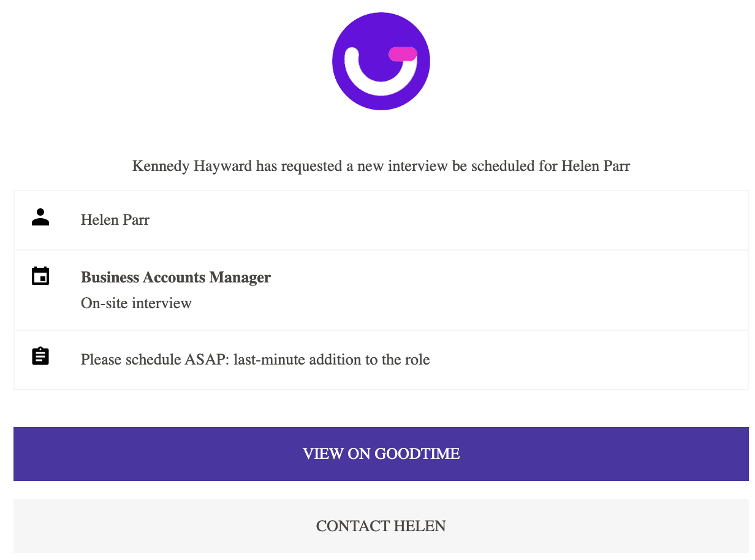Click the interview type details row
Image resolution: width=755 pixels, height=560 pixels.
[x=381, y=290]
